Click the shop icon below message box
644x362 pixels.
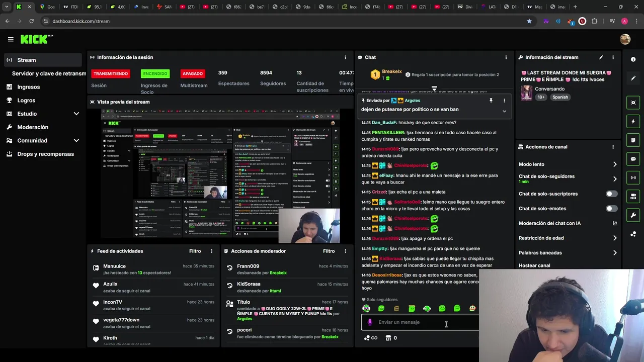coord(388,338)
